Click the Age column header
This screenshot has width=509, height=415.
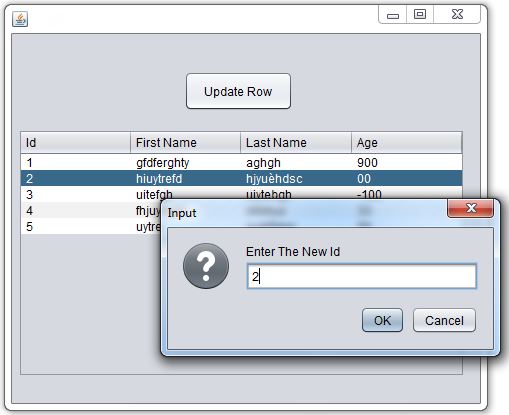point(407,143)
